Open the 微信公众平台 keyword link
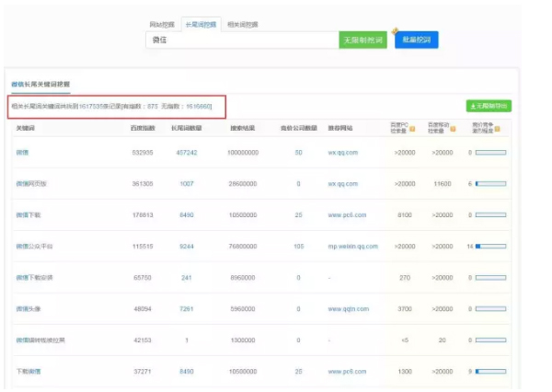This screenshot has width=552, height=392. (x=35, y=247)
